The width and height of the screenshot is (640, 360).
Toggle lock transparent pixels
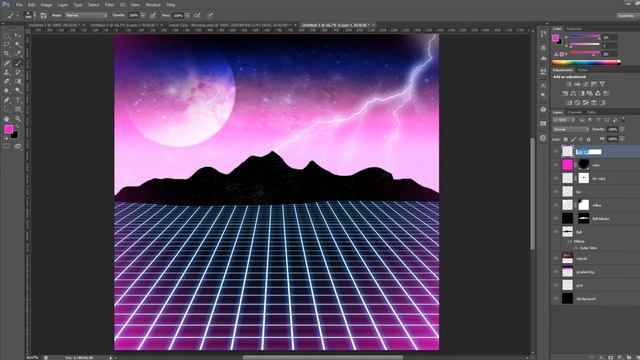pos(566,139)
